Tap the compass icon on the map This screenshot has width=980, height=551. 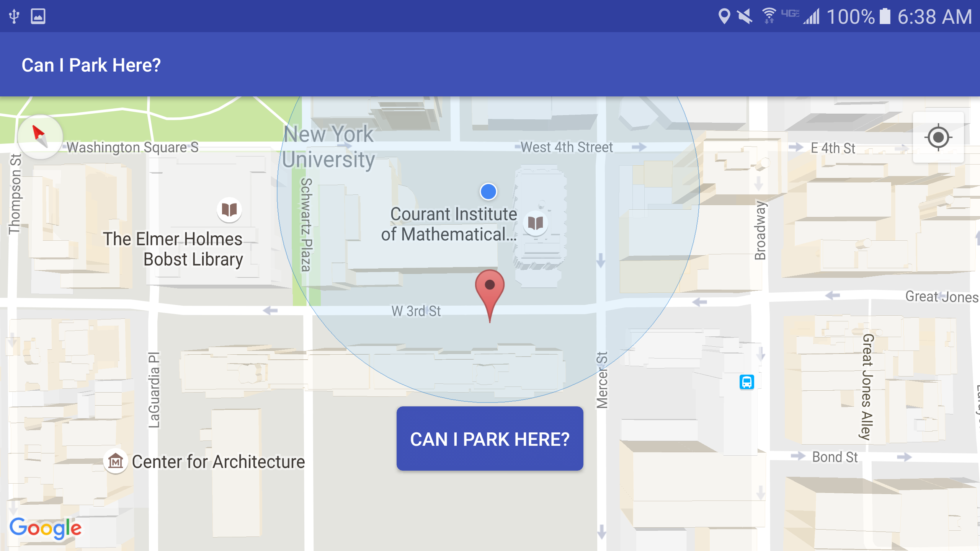tap(40, 137)
